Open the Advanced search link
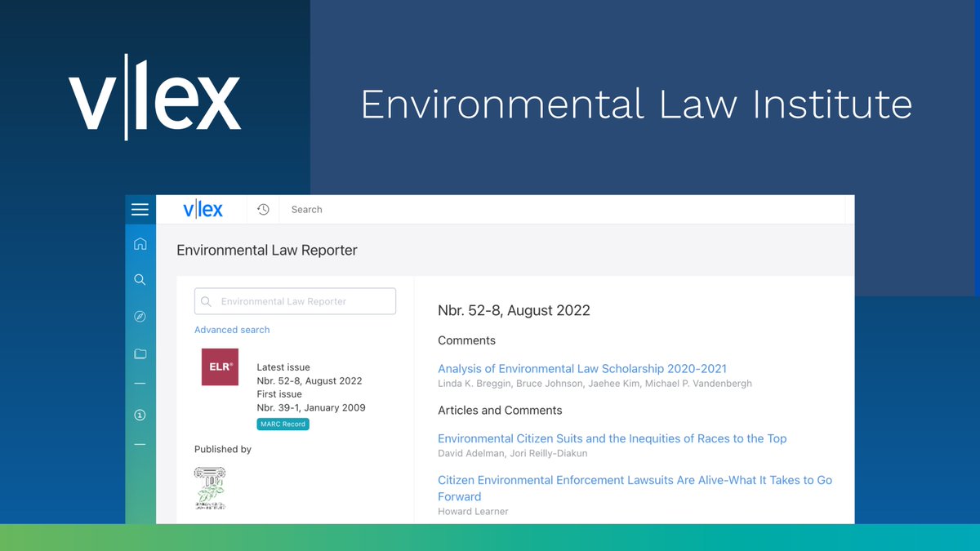Screen dimensions: 980x551 click(x=232, y=330)
